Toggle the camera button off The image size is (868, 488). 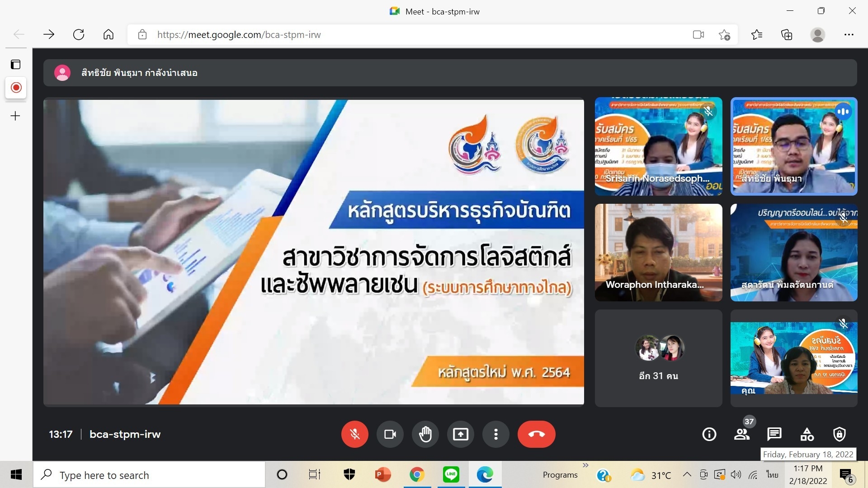(x=390, y=434)
